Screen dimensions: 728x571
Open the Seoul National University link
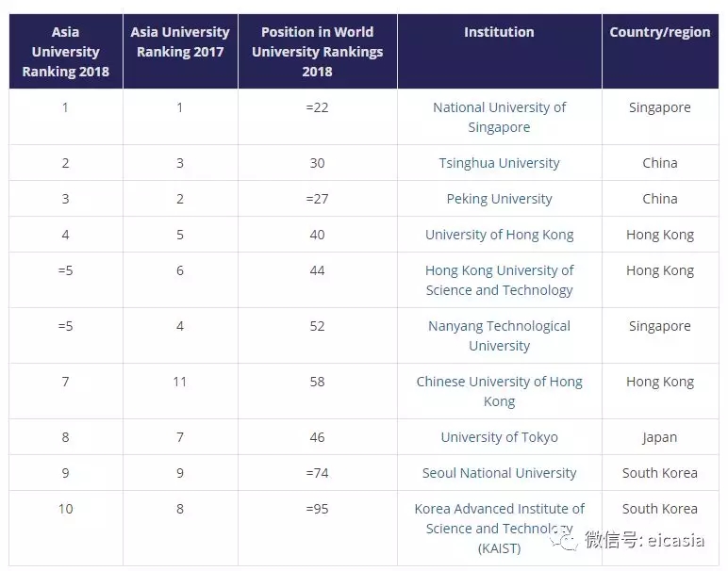(x=499, y=473)
